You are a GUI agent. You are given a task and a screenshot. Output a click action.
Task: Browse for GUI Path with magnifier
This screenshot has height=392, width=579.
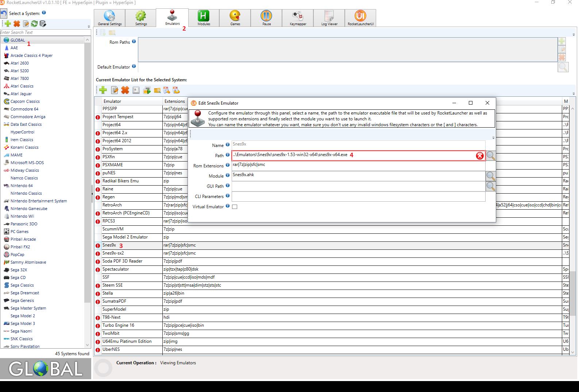[491, 186]
